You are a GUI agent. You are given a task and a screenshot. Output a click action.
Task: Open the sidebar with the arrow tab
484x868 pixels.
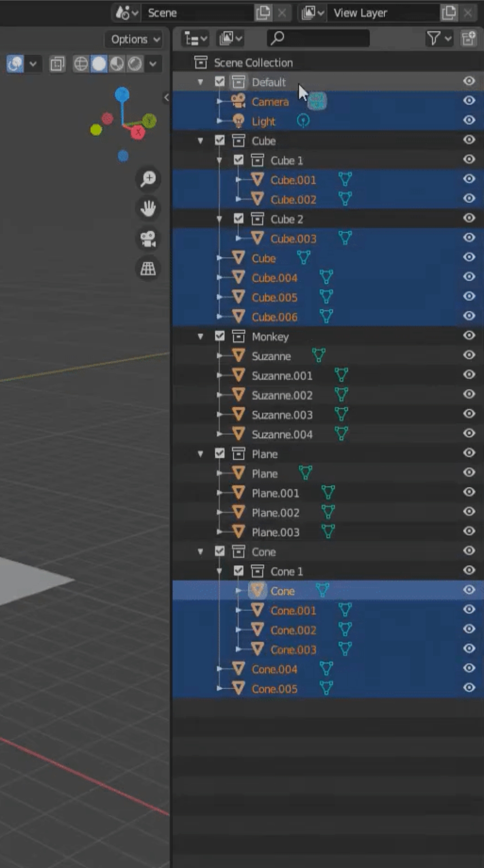[x=166, y=97]
